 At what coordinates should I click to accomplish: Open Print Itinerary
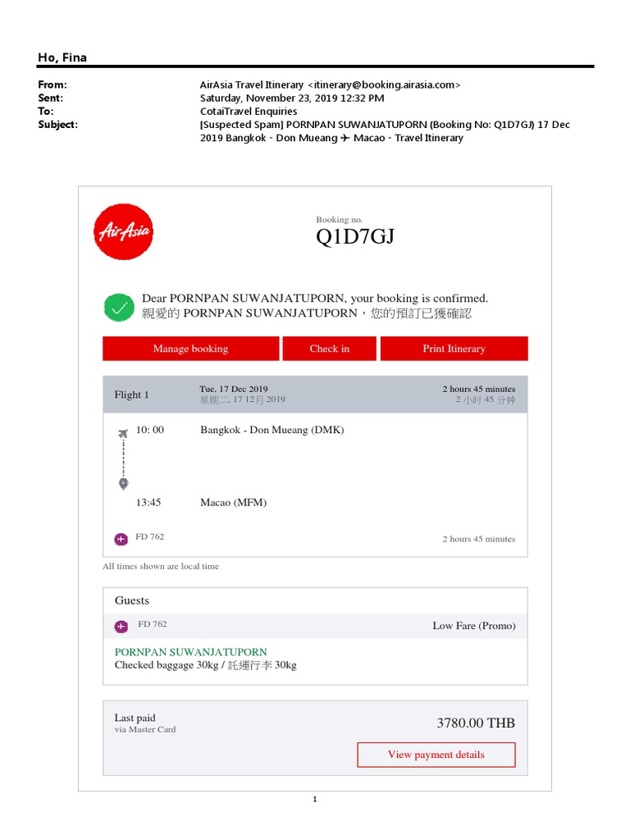pos(454,349)
